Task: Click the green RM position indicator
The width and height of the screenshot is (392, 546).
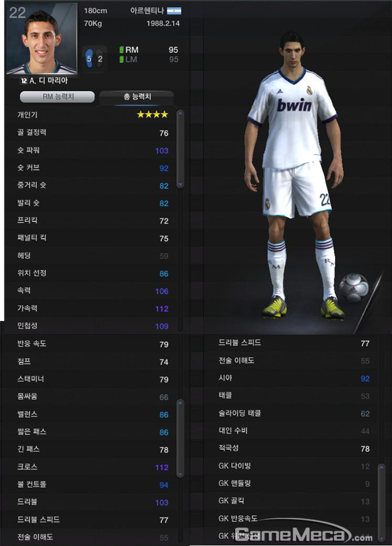Action: pos(122,50)
